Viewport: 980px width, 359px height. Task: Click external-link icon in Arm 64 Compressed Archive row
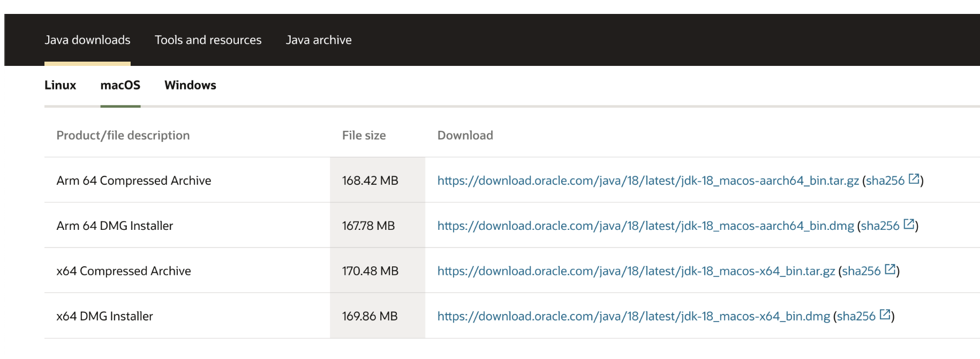[914, 179]
